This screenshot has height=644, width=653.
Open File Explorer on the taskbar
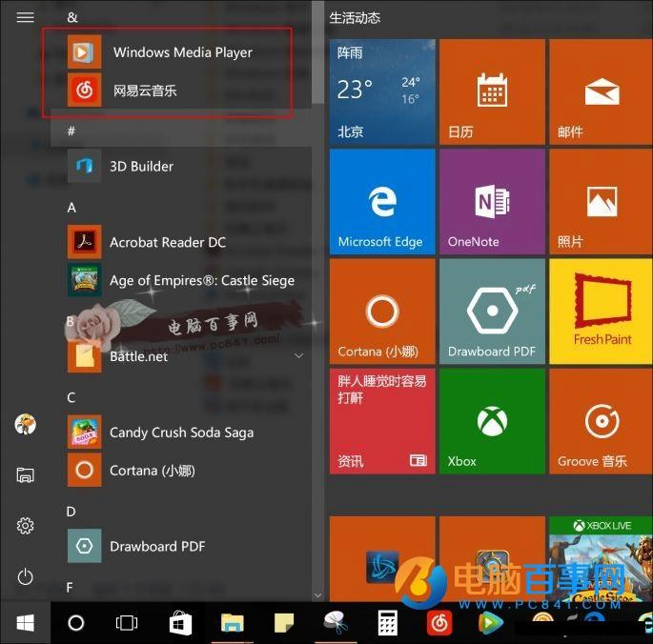click(x=232, y=623)
